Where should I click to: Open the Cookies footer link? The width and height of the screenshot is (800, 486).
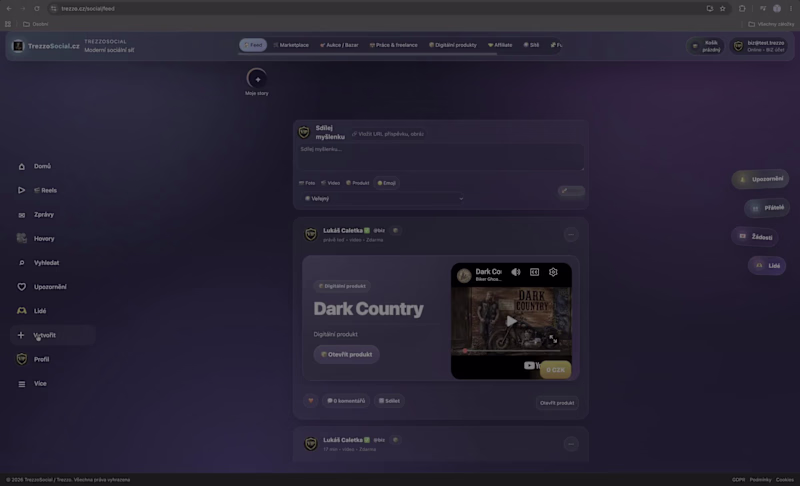point(785,480)
